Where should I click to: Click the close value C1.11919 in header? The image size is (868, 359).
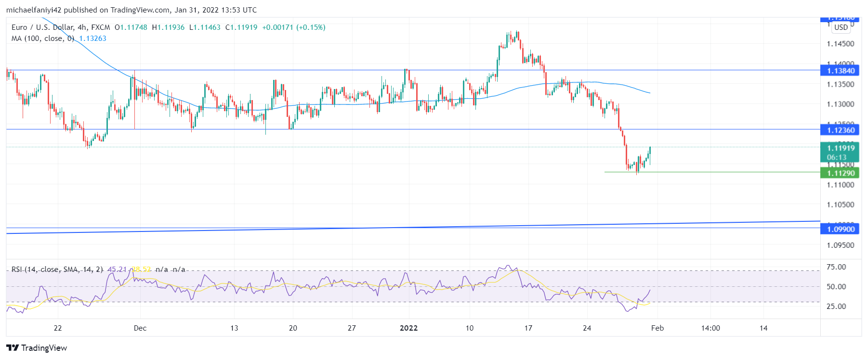[241, 27]
